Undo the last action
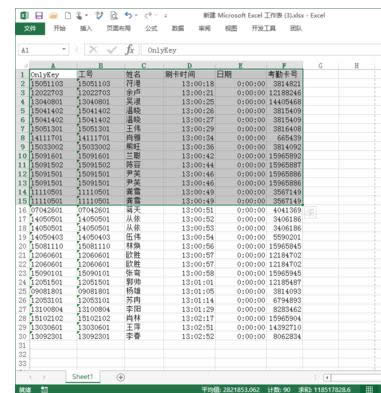This screenshot has height=393, width=381. pos(128,15)
